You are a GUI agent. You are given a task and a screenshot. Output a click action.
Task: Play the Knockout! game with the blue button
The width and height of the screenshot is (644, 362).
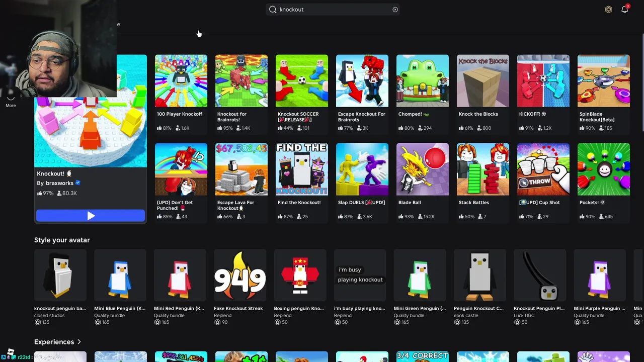tap(91, 216)
